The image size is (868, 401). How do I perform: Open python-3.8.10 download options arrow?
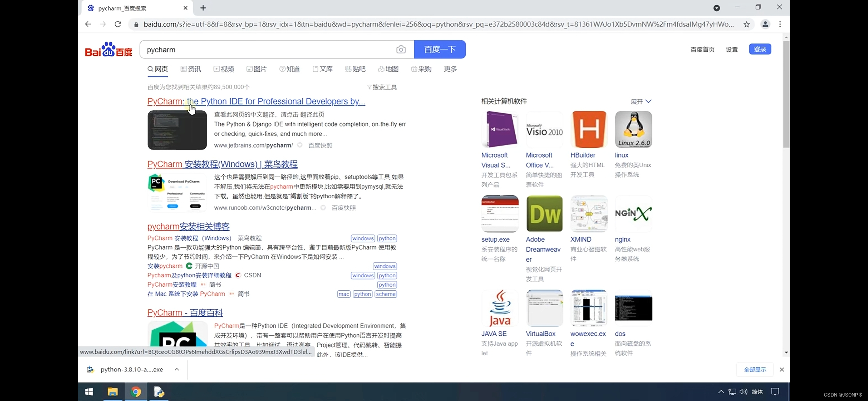(177, 369)
